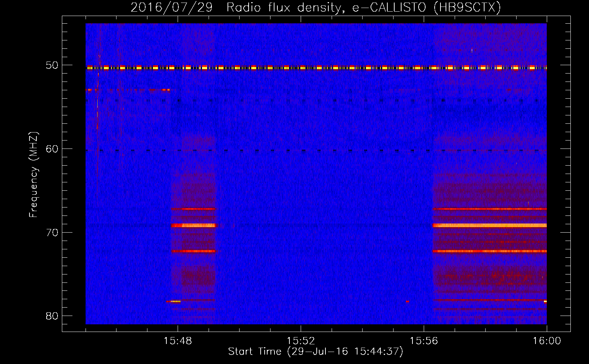Click the 80 frequency tick label
The width and height of the screenshot is (589, 364).
point(52,316)
